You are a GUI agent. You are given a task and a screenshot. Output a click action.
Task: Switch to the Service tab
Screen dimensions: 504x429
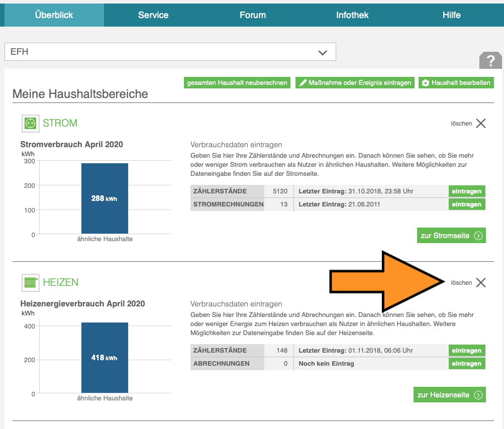tap(153, 15)
